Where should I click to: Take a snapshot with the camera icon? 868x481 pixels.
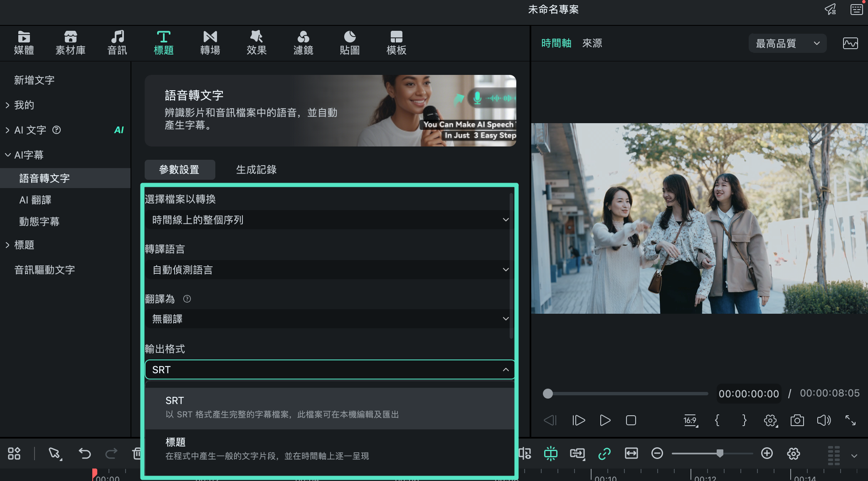click(797, 420)
